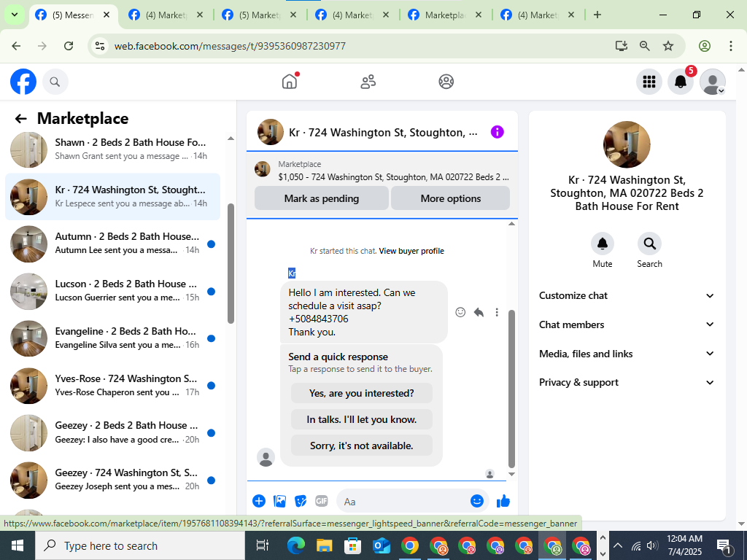Switch to the Marketplace tab without count
Image resolution: width=747 pixels, height=560 pixels.
[x=445, y=15]
